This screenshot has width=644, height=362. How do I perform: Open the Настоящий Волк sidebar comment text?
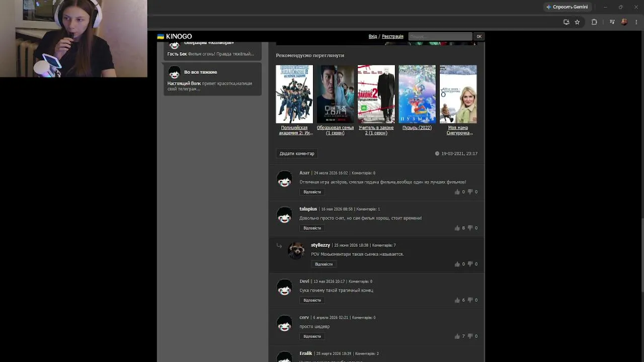pos(210,86)
